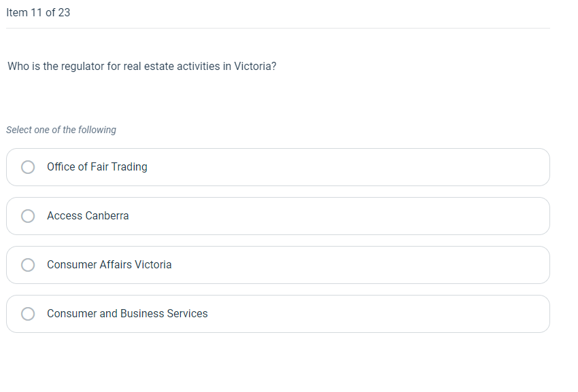Select the radio button for Consumer and Business Services
This screenshot has height=392, width=578.
(28, 313)
